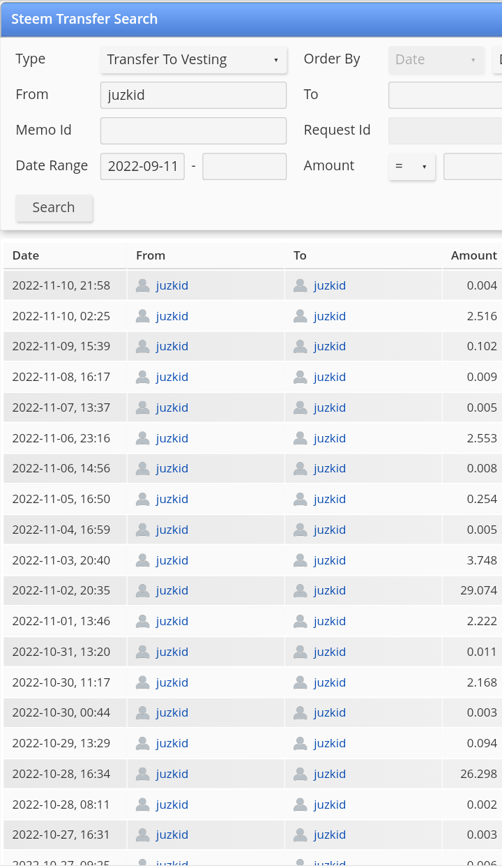Viewport: 502px width, 868px height.
Task: Open the Type dropdown showing Transfer To Vesting
Action: pyautogui.click(x=194, y=60)
